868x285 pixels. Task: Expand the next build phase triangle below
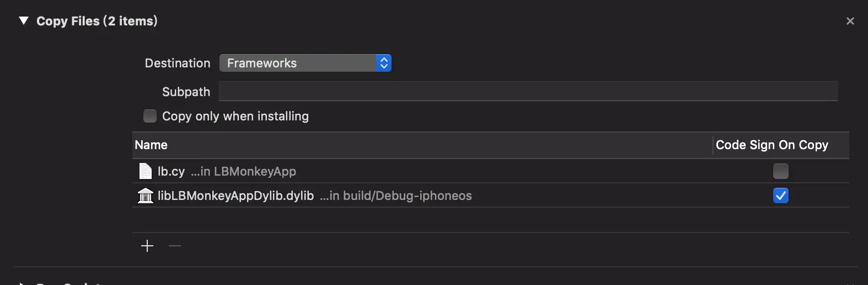[23, 283]
